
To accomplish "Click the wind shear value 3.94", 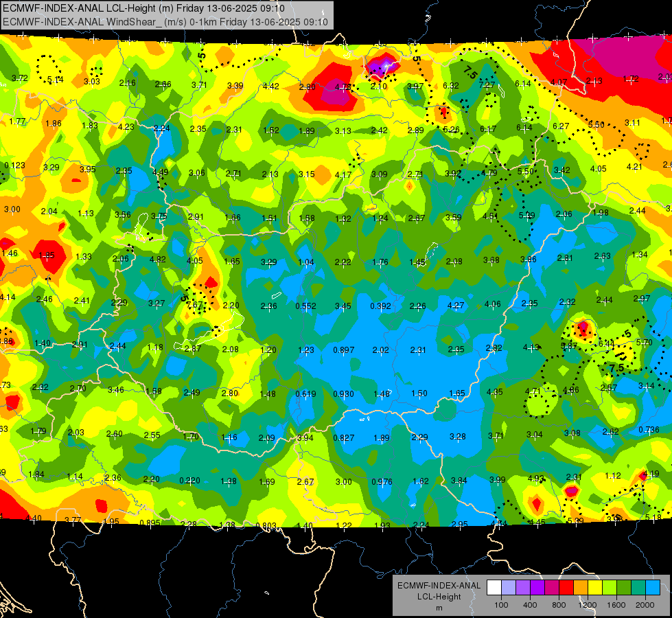I will [305, 438].
